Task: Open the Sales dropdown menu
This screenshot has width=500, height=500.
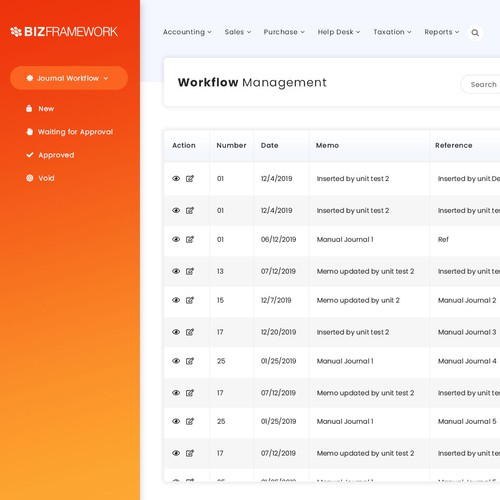Action: coord(238,32)
